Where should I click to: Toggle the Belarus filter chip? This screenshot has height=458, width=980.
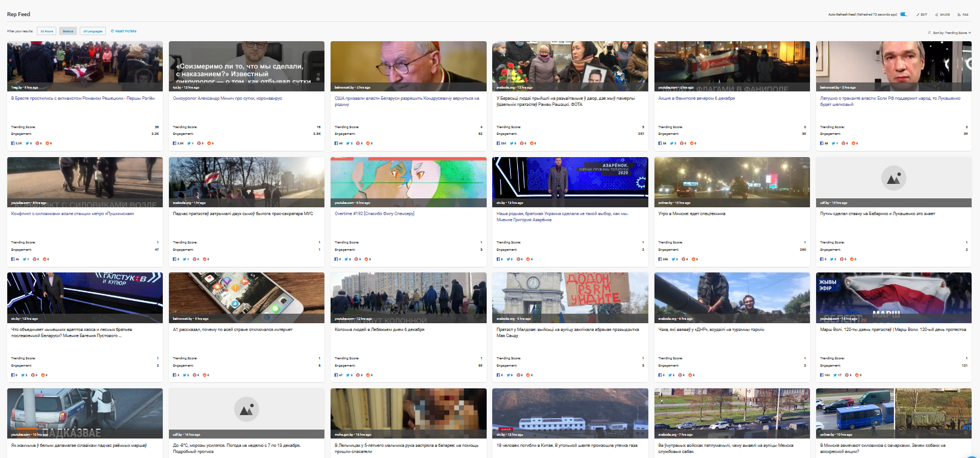coord(68,31)
